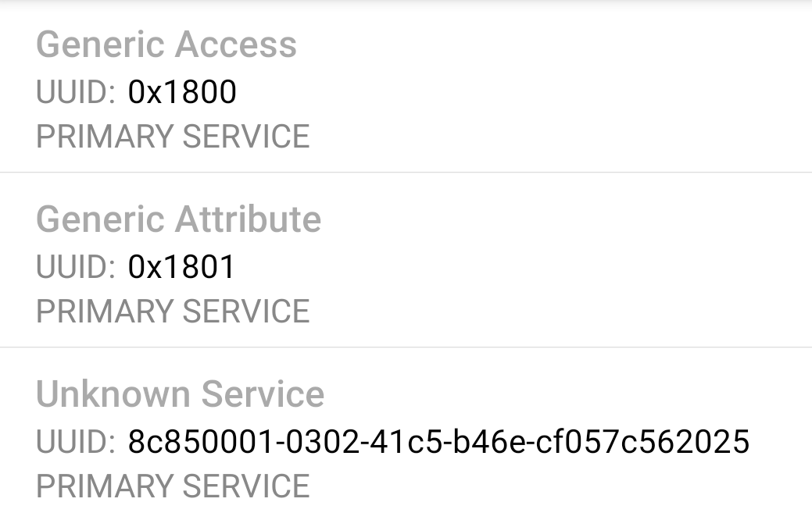Click the Unknown Service title text

pyautogui.click(x=180, y=394)
